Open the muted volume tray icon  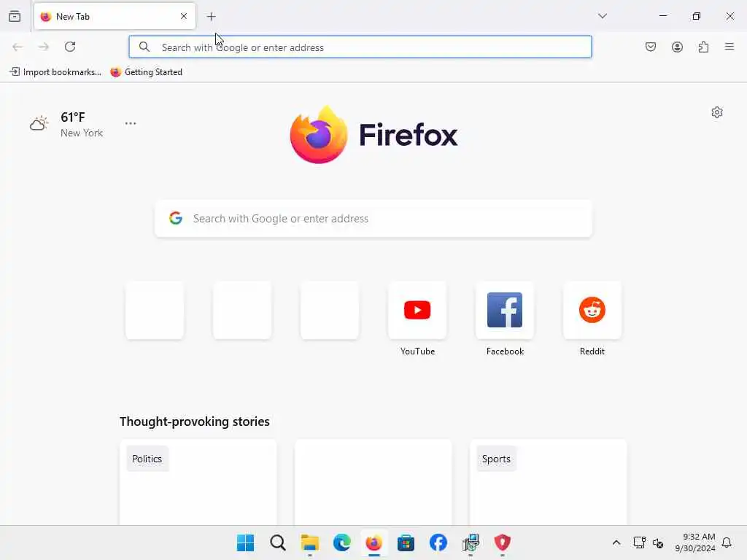(658, 542)
